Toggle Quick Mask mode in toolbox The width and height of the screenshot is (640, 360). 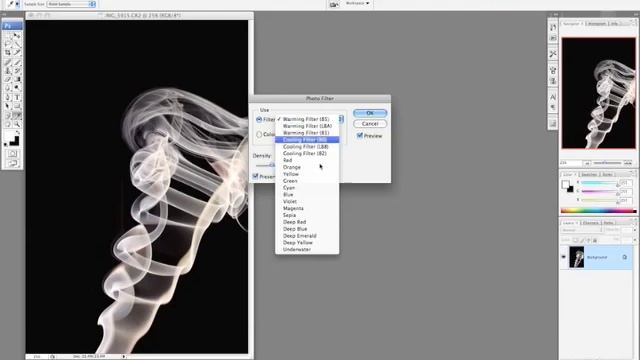pos(12,154)
